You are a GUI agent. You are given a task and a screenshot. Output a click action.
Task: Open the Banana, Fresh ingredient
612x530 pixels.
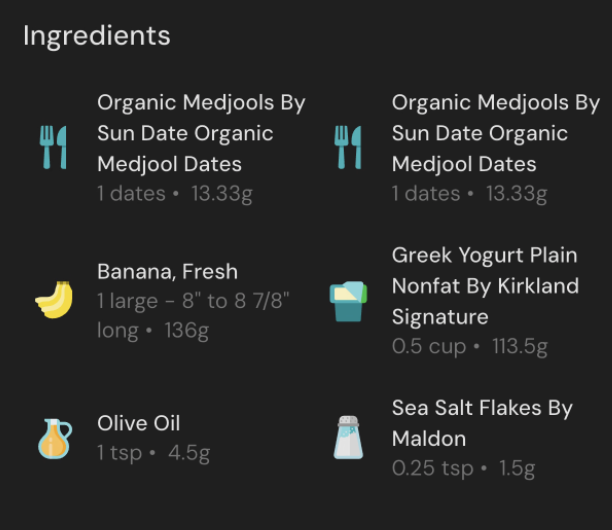(x=167, y=271)
